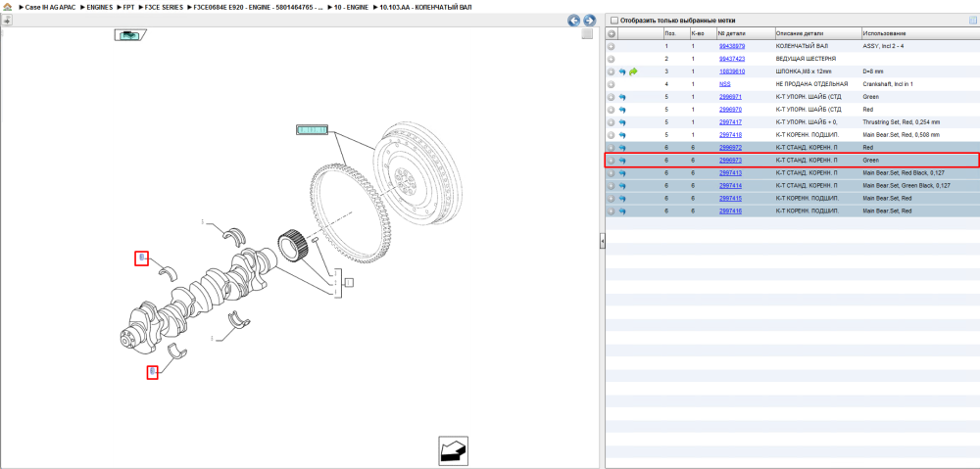Click the blue arrow icon in row 2997418
980x469 pixels.
pos(622,135)
